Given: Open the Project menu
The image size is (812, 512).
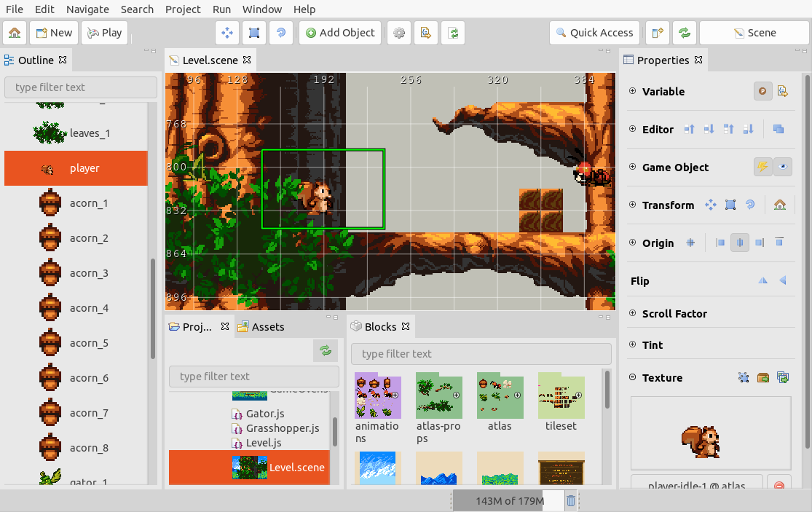Looking at the screenshot, I should point(183,9).
